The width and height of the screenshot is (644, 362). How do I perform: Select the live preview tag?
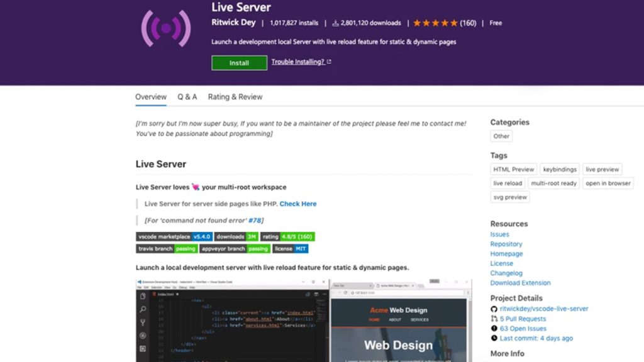pyautogui.click(x=602, y=169)
